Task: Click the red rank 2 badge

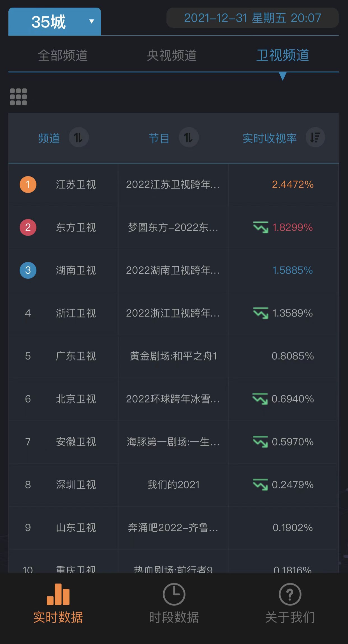Action: [28, 227]
